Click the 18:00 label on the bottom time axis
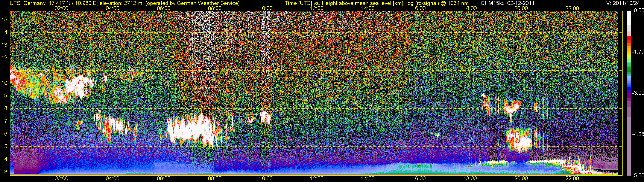This screenshot has width=644, height=182. tap(470, 179)
